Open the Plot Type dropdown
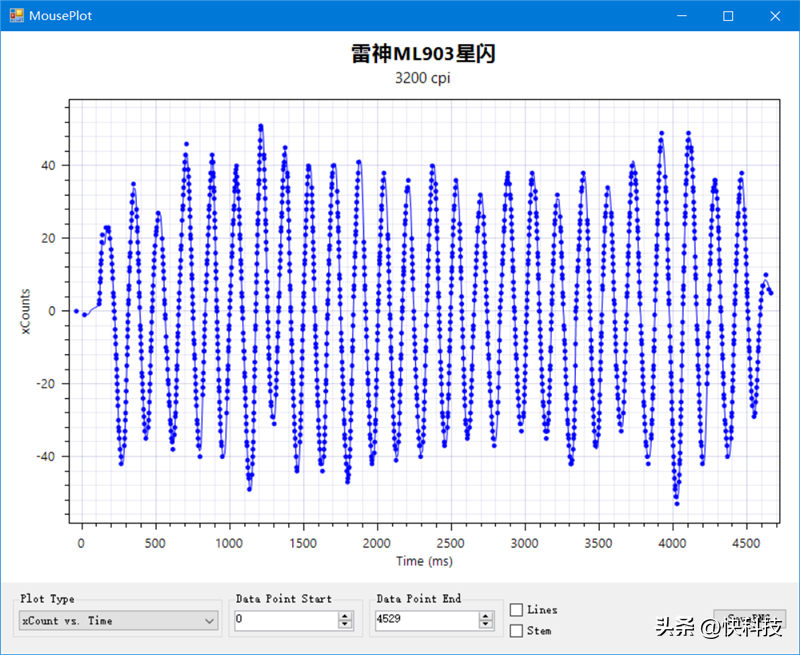The width and height of the screenshot is (800, 655). tap(118, 621)
